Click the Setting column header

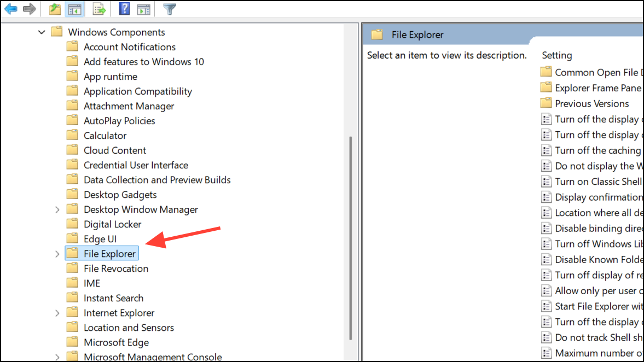pyautogui.click(x=557, y=55)
